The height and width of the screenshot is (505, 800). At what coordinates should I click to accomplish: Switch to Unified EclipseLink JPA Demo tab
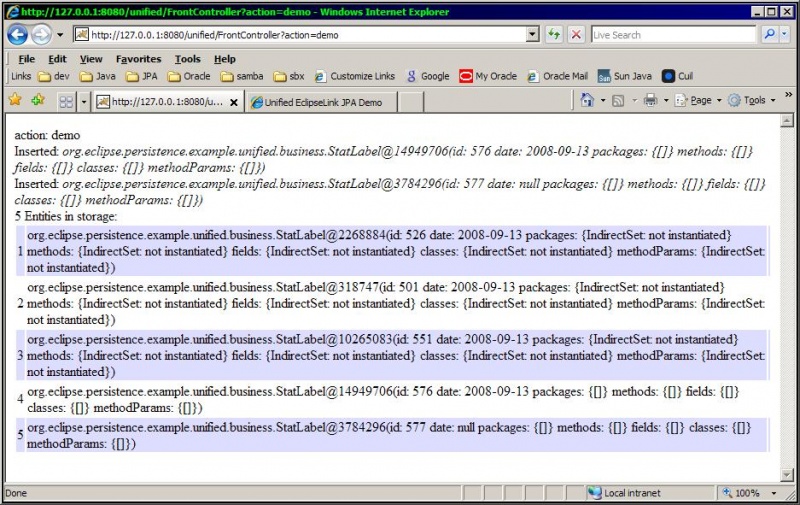click(321, 102)
